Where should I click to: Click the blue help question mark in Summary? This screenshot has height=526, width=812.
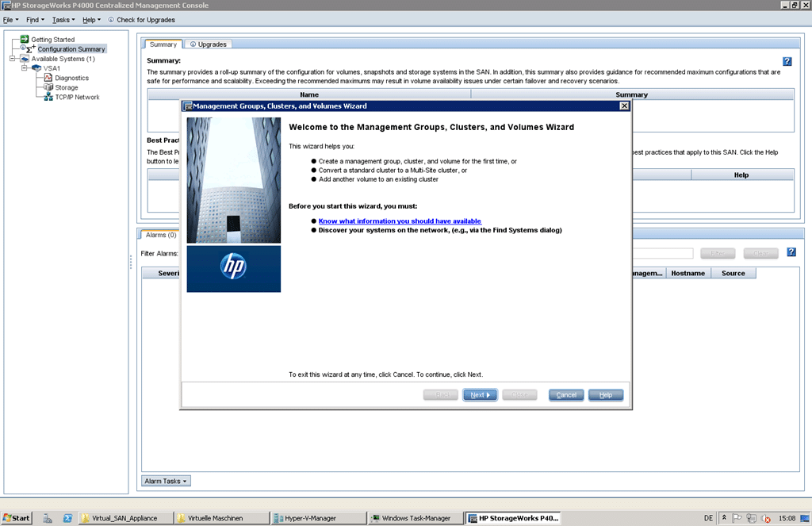coord(787,61)
